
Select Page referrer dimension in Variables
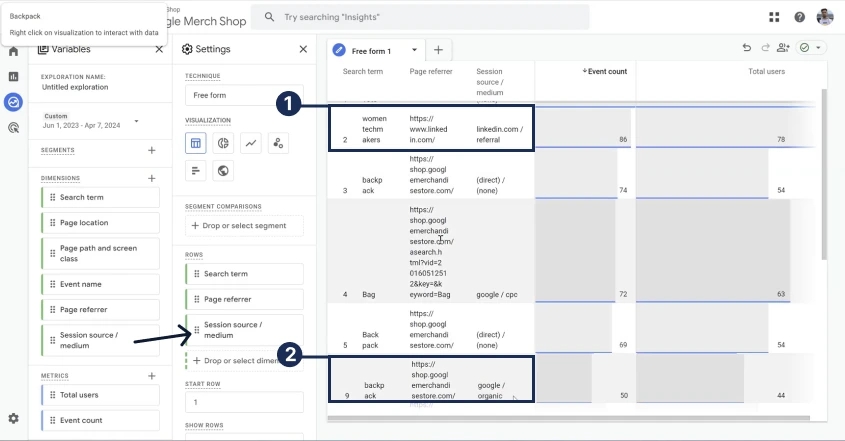coord(100,309)
